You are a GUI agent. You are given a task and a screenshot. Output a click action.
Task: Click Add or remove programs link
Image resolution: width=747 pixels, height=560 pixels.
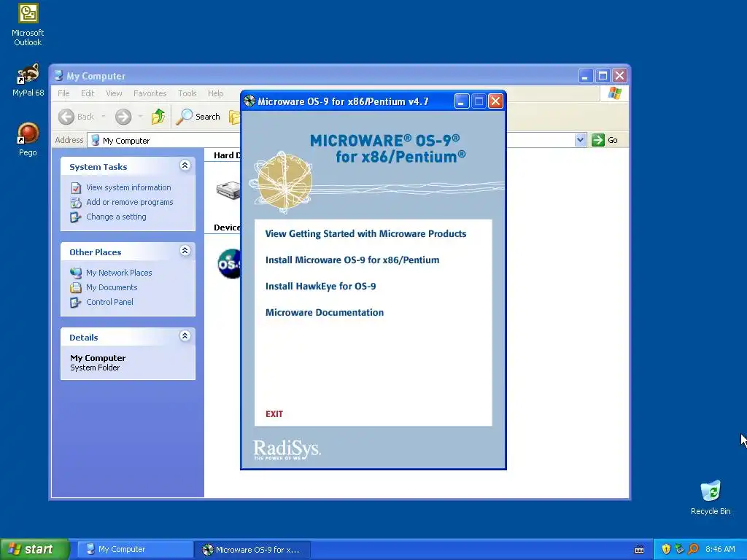pos(130,202)
